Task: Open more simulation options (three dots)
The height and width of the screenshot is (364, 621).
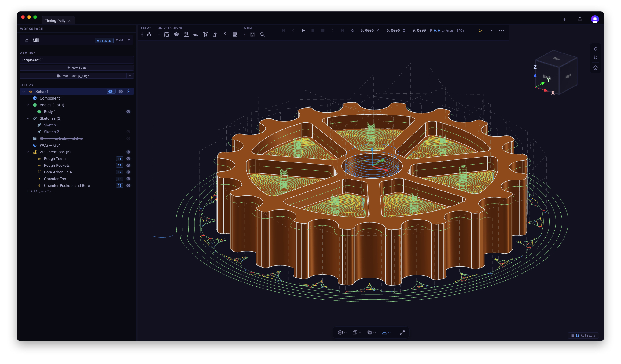Action: 502,31
